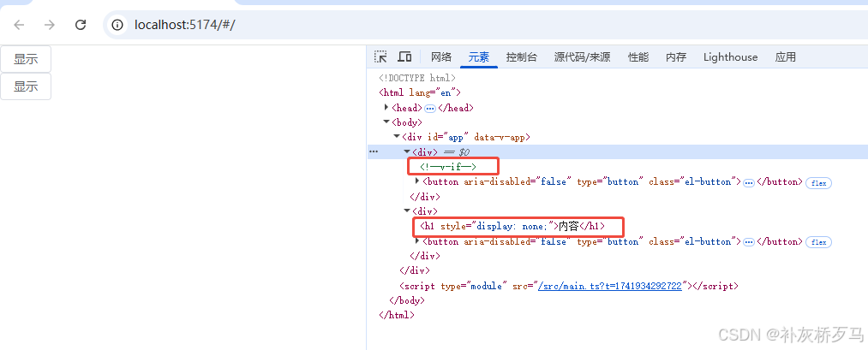Click the ellipsis inside the head element
The image size is (868, 350).
(430, 109)
